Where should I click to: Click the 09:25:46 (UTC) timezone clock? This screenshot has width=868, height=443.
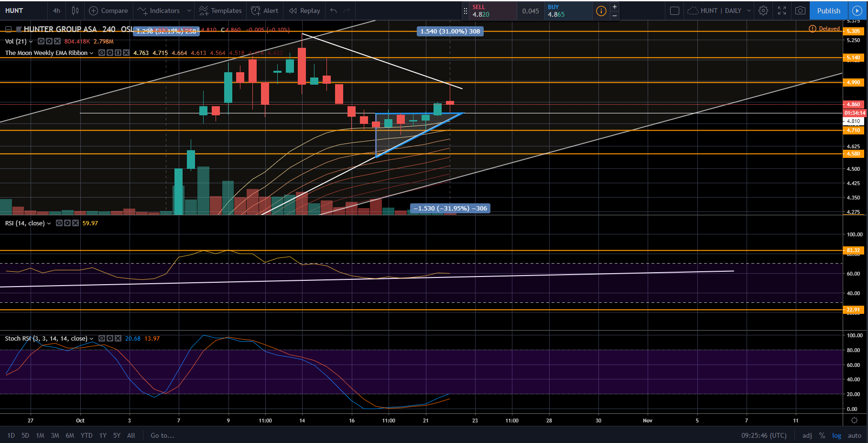coord(764,435)
